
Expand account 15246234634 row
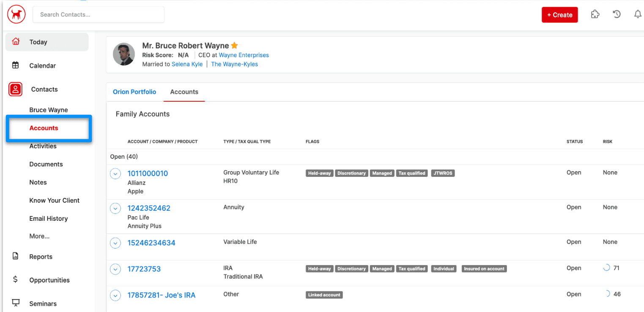point(115,243)
